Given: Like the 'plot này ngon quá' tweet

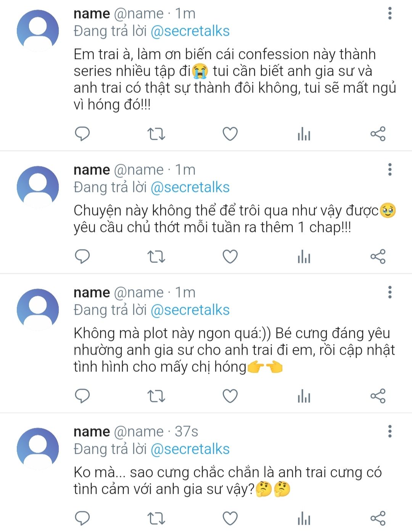Looking at the screenshot, I should point(230,397).
